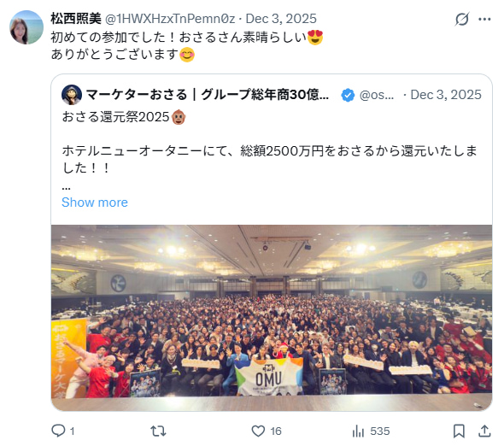Open 松西照美's profile avatar

pyautogui.click(x=26, y=27)
